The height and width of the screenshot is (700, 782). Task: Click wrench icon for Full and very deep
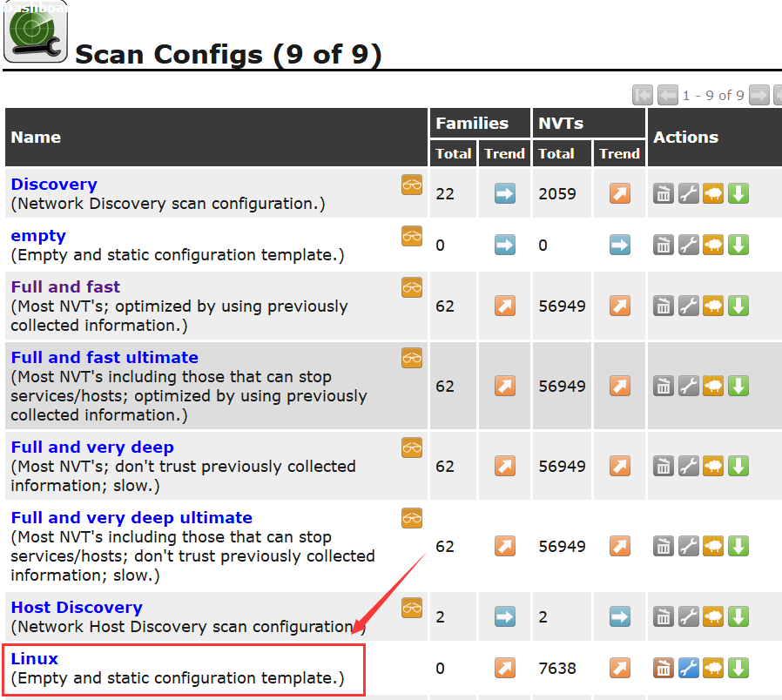[x=688, y=466]
